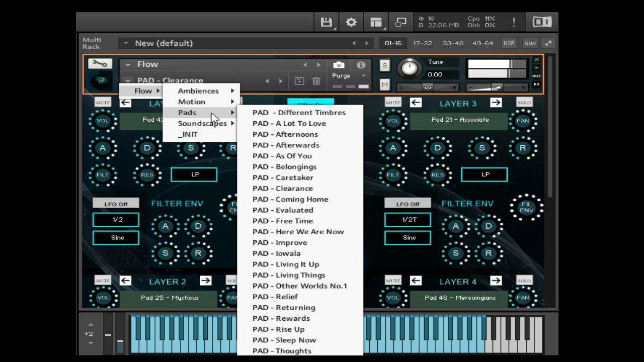Select PAD - Coming Home from the list
This screenshot has height=362, width=644.
click(290, 199)
